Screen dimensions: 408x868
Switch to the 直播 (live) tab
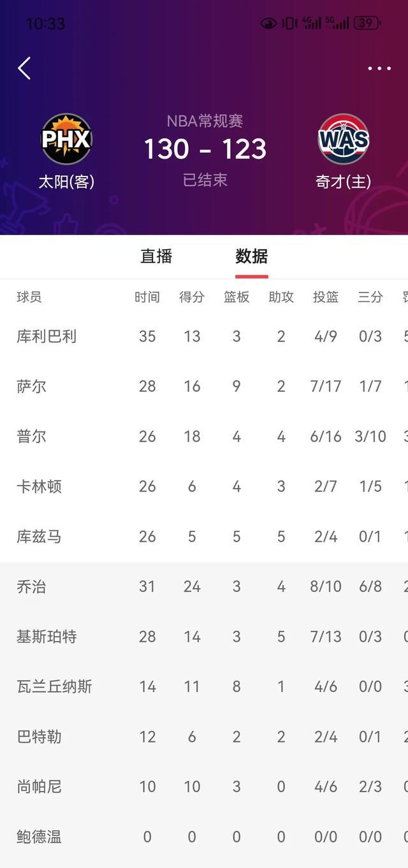(156, 256)
